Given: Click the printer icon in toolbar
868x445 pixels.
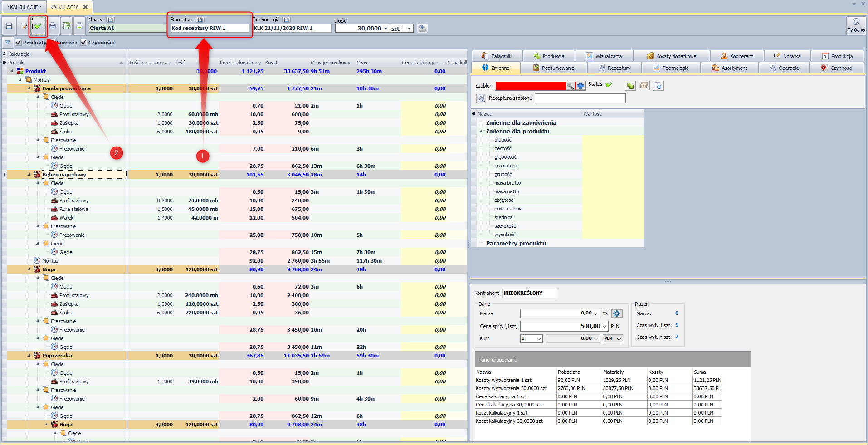Looking at the screenshot, I should 53,26.
